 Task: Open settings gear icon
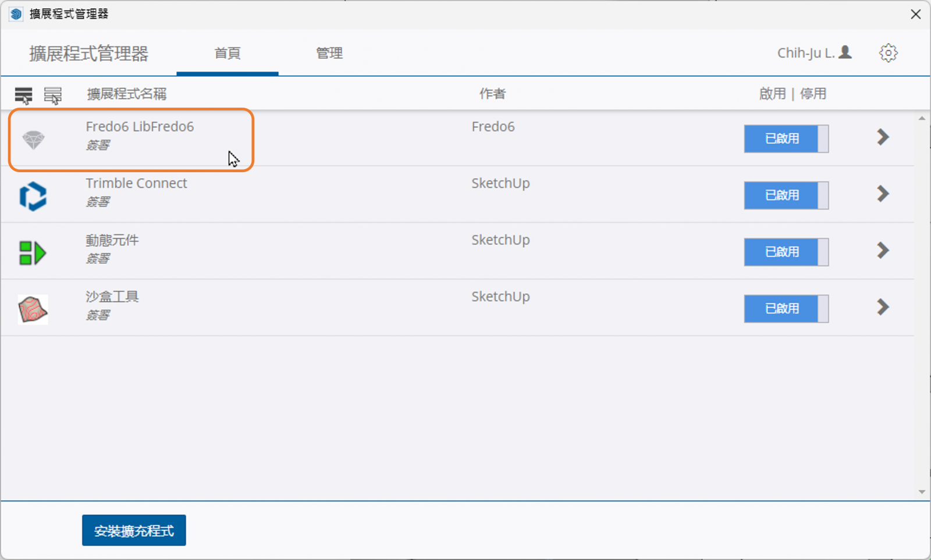click(x=888, y=53)
